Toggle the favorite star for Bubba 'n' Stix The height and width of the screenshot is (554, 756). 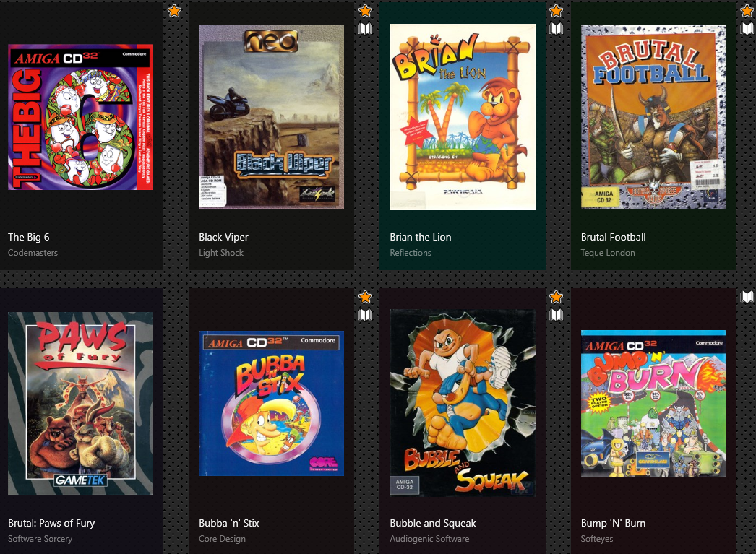(366, 298)
